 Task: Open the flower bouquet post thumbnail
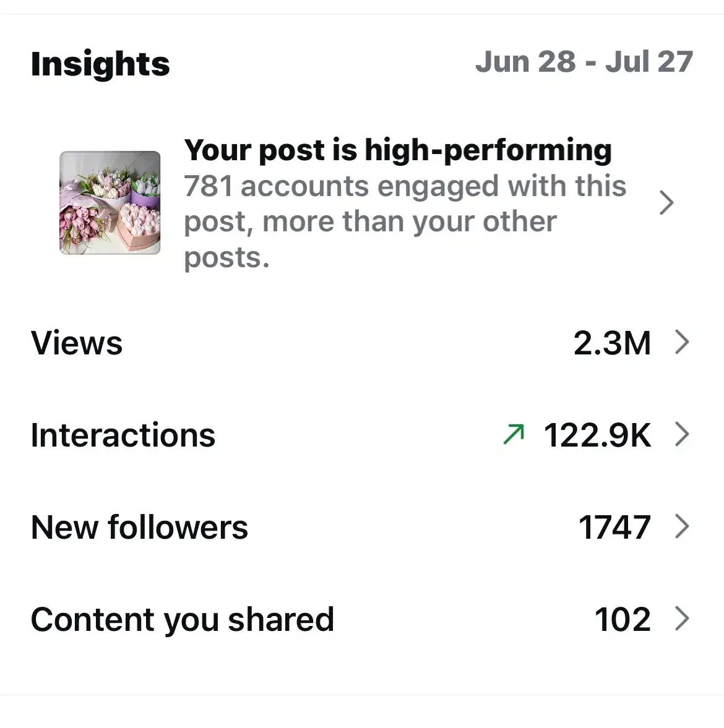click(x=110, y=203)
